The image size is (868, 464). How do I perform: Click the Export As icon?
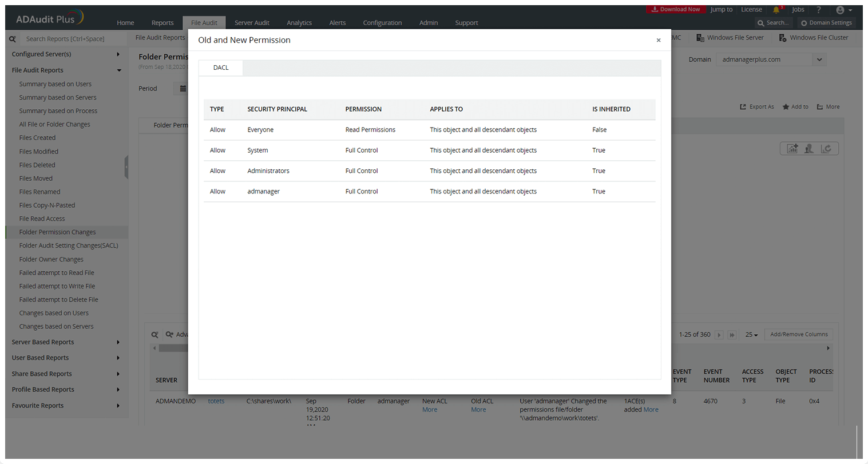click(743, 107)
